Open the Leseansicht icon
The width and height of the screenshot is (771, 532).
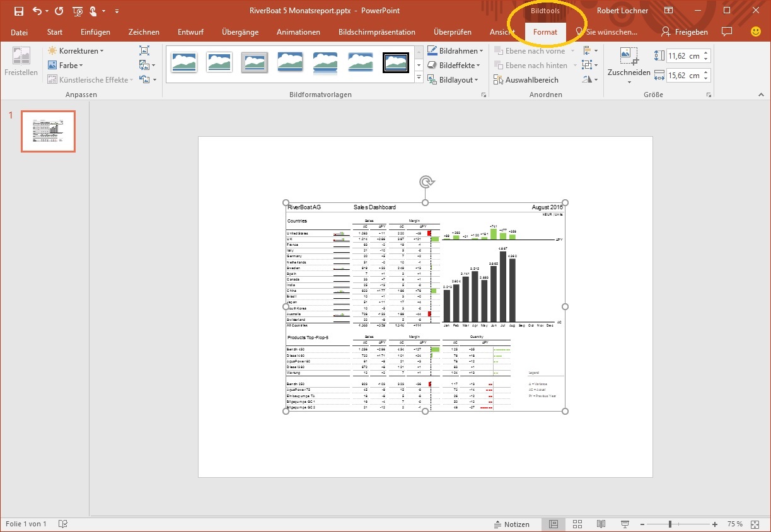[x=601, y=524]
